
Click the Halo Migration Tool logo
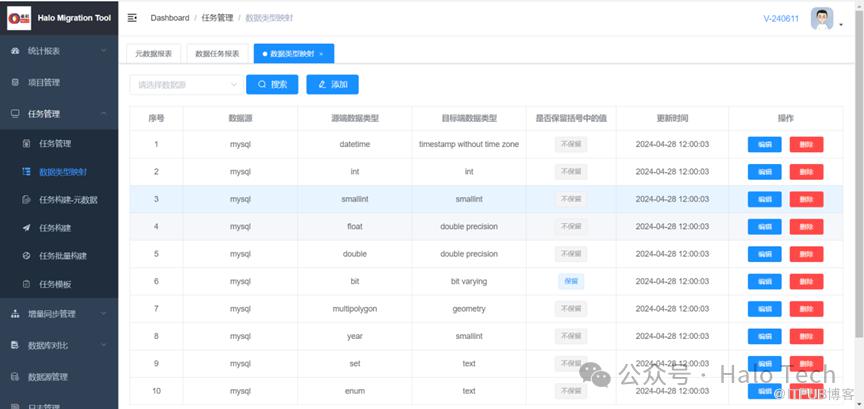coord(19,18)
